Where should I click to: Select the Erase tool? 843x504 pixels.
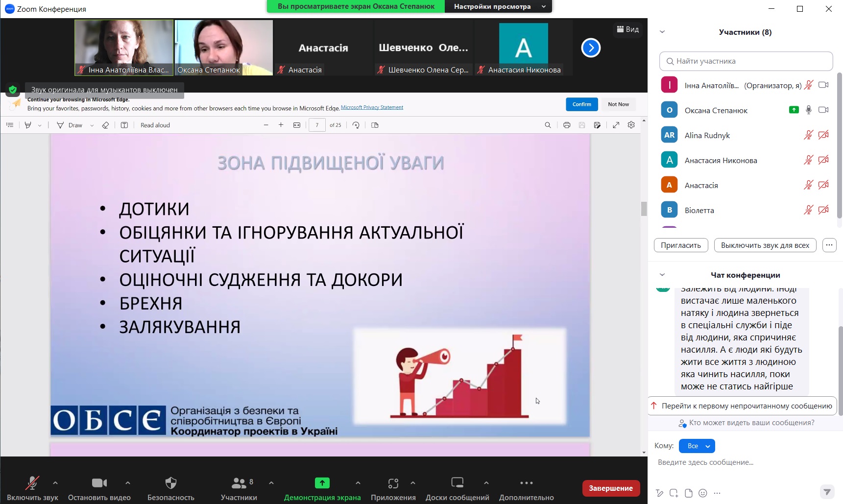point(105,125)
